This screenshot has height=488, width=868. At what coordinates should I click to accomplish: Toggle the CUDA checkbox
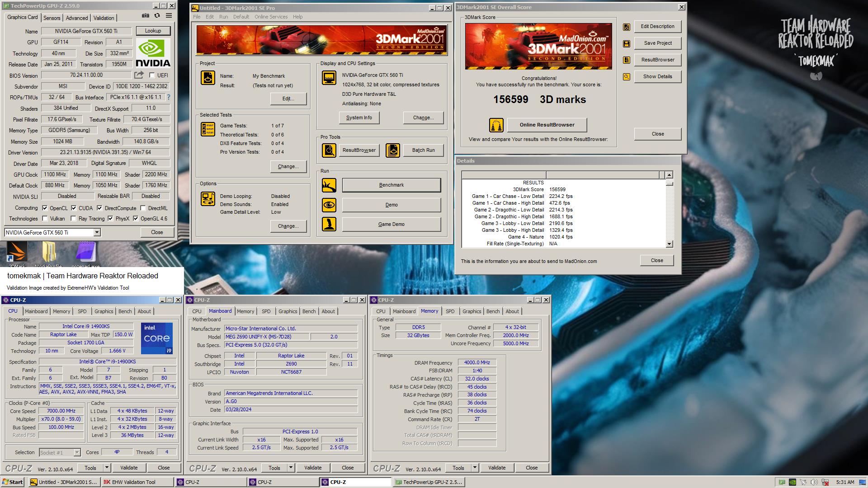(74, 208)
